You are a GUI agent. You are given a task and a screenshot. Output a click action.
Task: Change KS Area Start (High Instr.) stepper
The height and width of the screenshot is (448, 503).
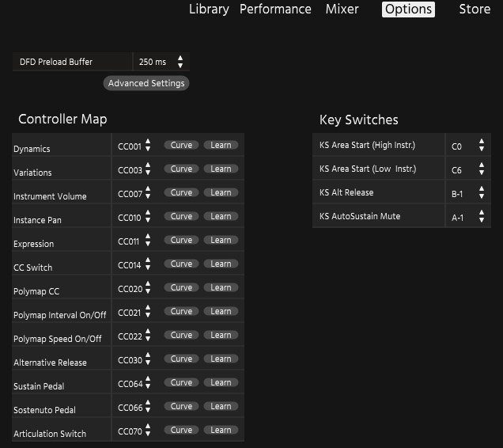[481, 146]
